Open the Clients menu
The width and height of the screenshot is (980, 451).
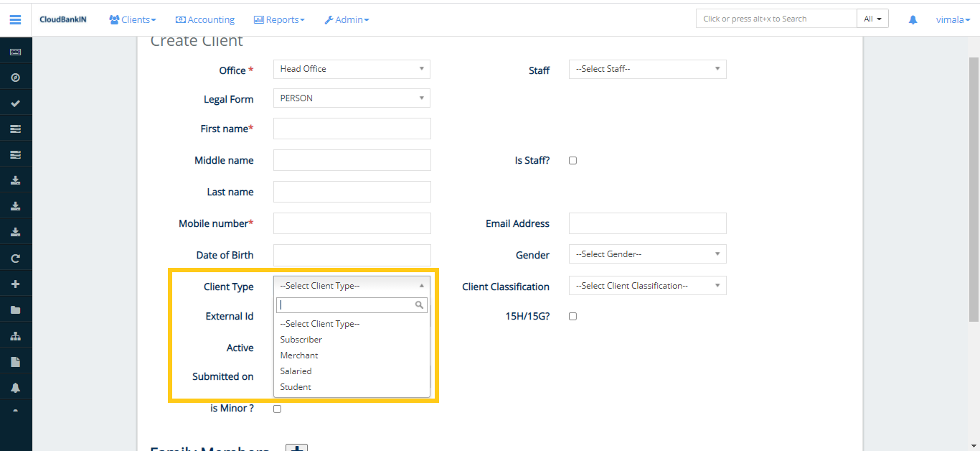click(x=132, y=19)
